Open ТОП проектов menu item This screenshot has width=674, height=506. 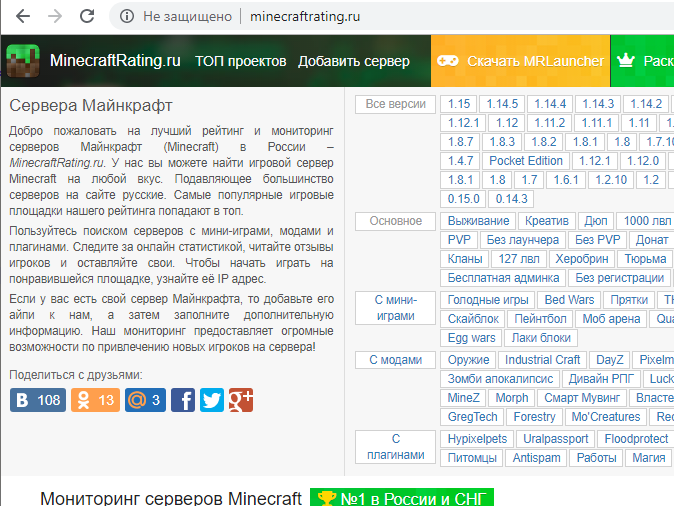(240, 61)
